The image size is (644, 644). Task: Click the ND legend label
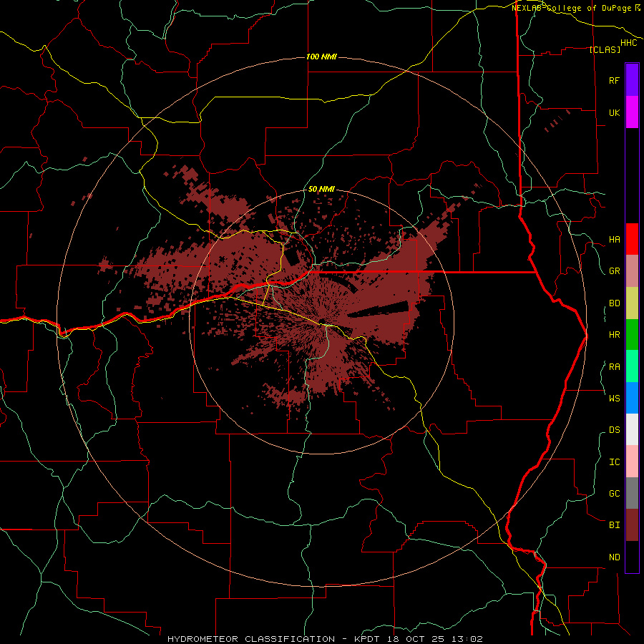coord(614,557)
